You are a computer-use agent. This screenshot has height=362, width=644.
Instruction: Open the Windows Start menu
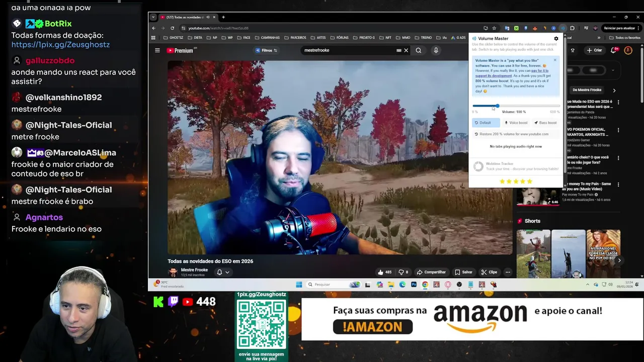tap(299, 285)
